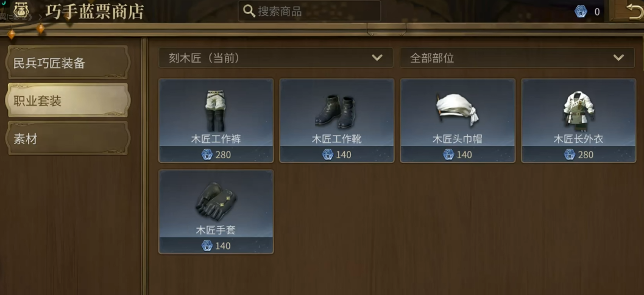The image size is (644, 295).
Task: Select the 木匠手套 gloves icon
Action: pos(216,202)
